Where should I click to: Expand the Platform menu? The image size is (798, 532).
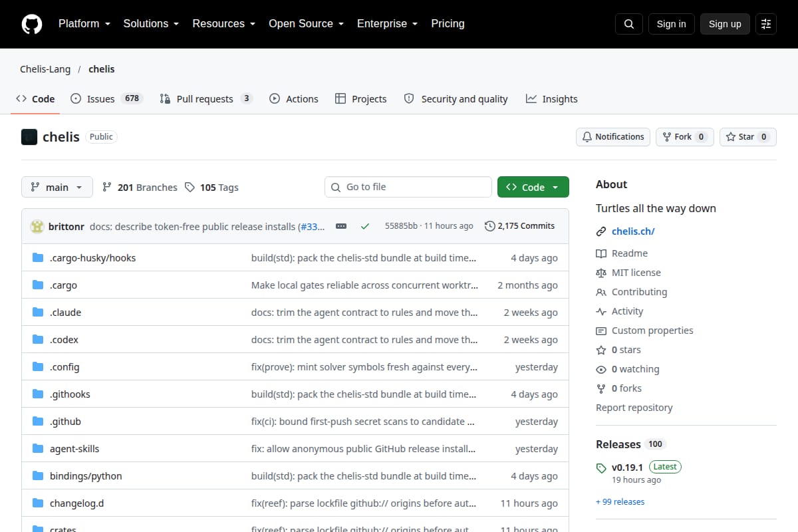point(84,24)
